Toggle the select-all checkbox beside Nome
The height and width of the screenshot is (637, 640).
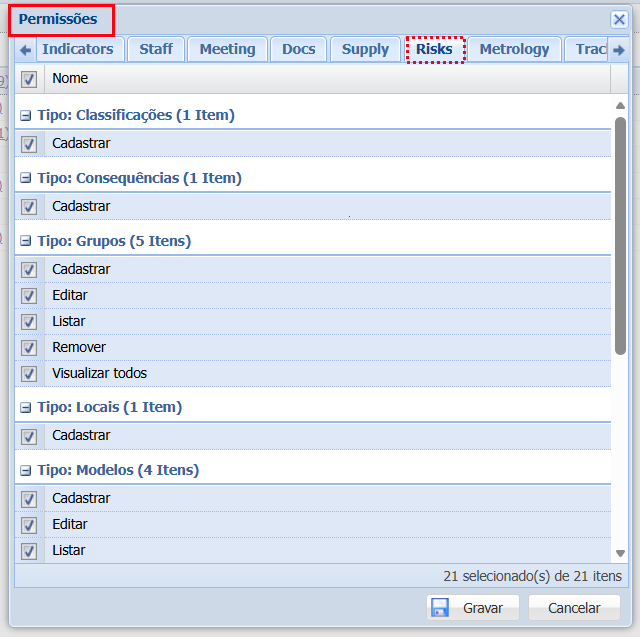(x=29, y=79)
